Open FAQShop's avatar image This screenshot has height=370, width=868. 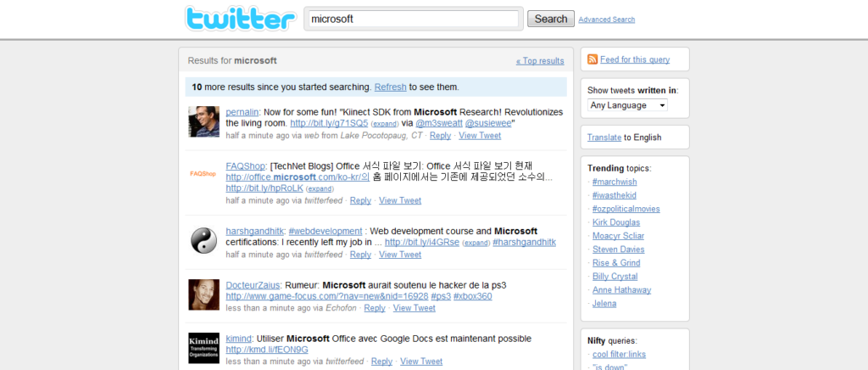pos(203,173)
